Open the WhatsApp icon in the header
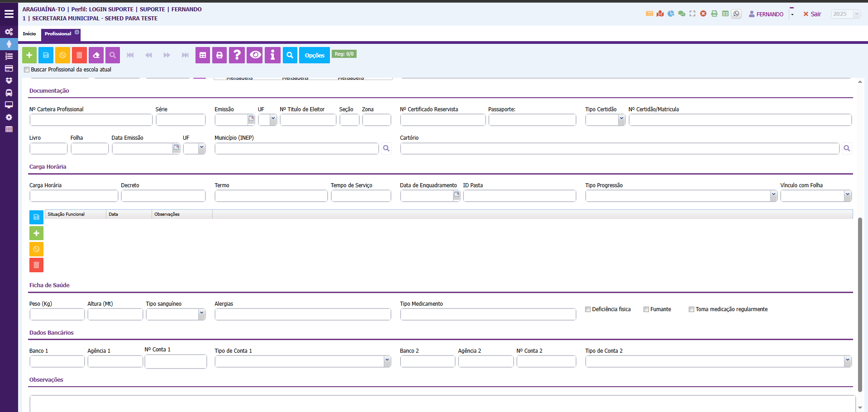Screen dimensions: 868x412 [x=736, y=14]
